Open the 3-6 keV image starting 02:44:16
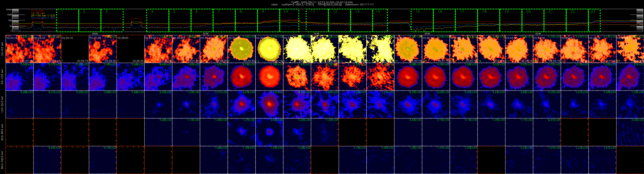The height and width of the screenshot is (174, 644). (x=547, y=49)
